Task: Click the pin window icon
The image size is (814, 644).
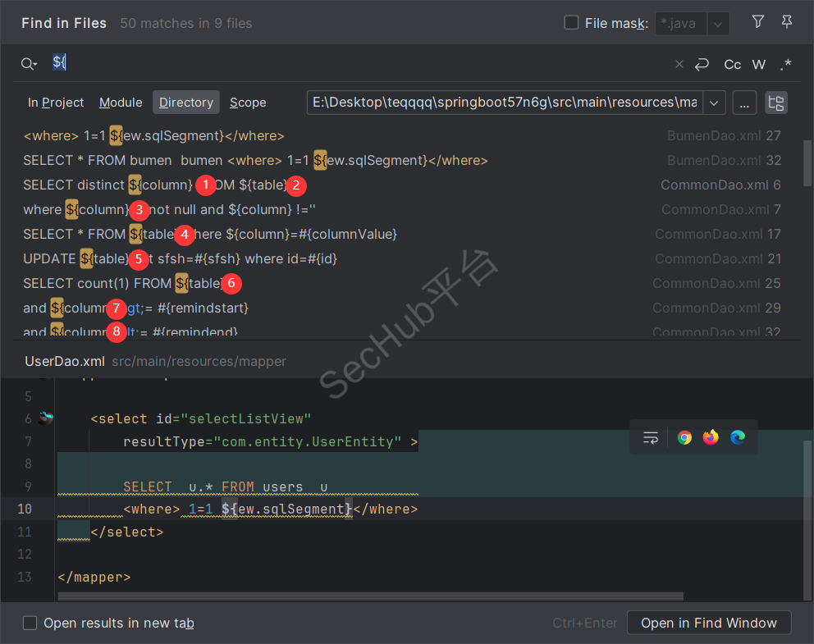Action: 787,23
